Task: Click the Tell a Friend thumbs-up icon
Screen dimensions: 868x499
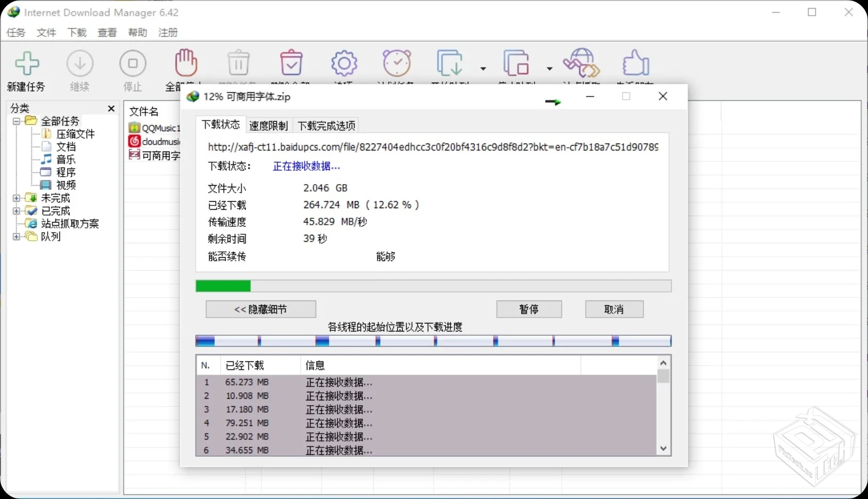Action: click(x=636, y=63)
